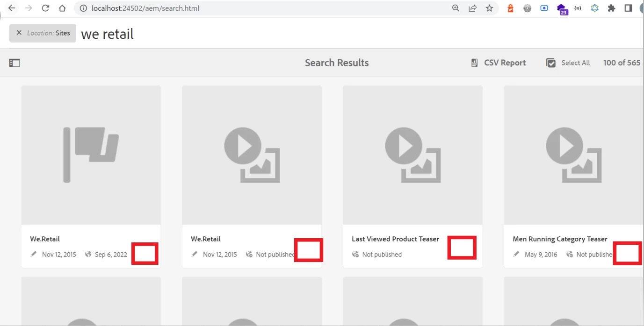Click the browser forward arrow
The width and height of the screenshot is (644, 326).
(29, 8)
